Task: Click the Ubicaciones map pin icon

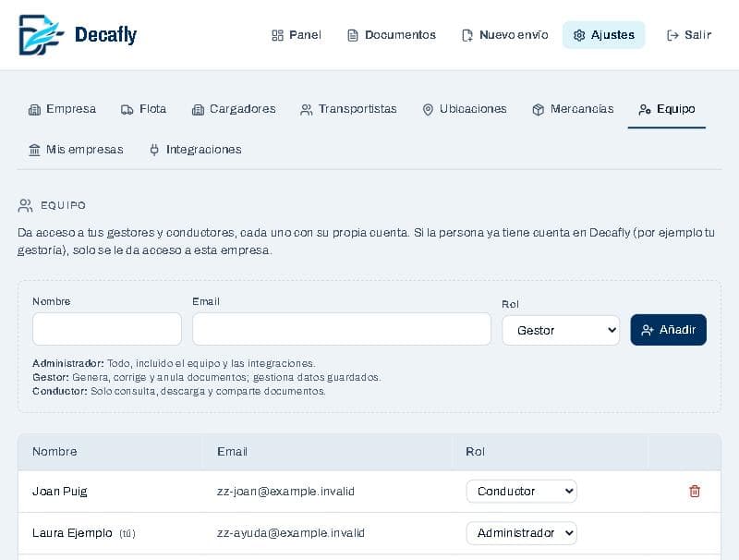Action: tap(428, 110)
